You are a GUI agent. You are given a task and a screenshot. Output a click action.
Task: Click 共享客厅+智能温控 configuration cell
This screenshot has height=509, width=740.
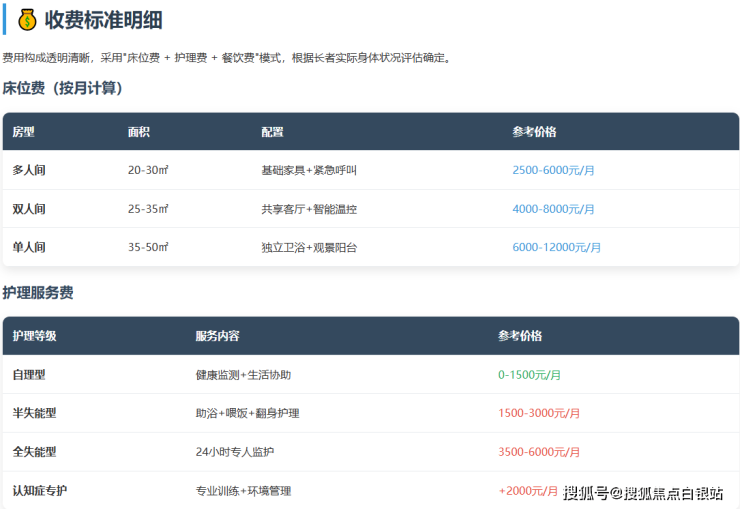[309, 209]
